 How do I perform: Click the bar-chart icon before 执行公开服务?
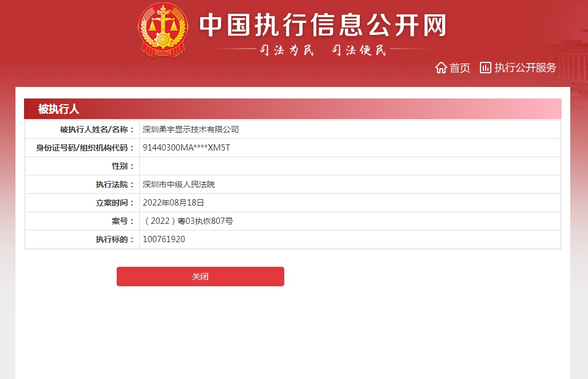(485, 68)
